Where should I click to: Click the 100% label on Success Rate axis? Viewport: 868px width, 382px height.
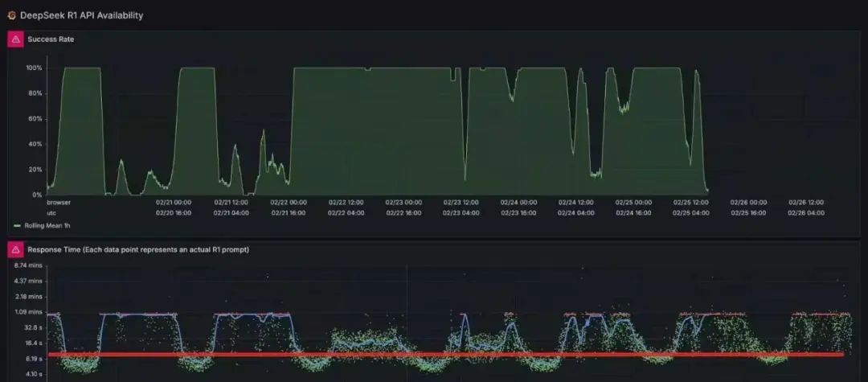[34, 68]
